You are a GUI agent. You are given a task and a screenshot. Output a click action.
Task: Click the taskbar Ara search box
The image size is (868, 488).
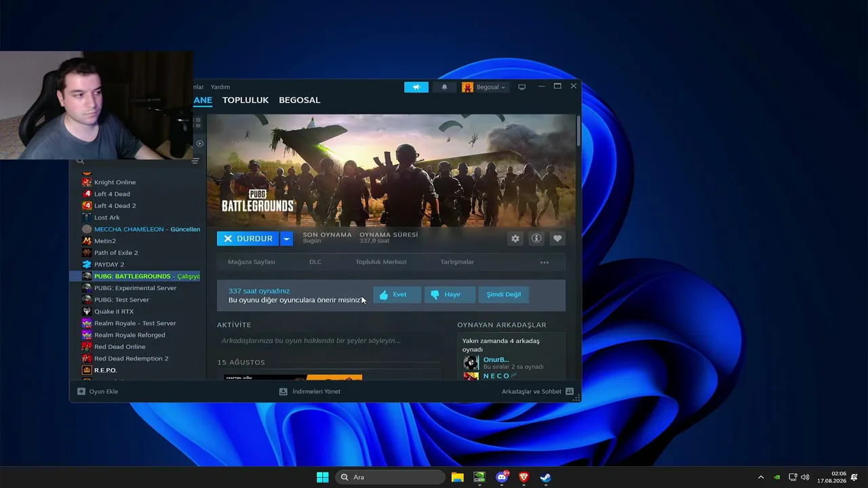click(x=390, y=477)
